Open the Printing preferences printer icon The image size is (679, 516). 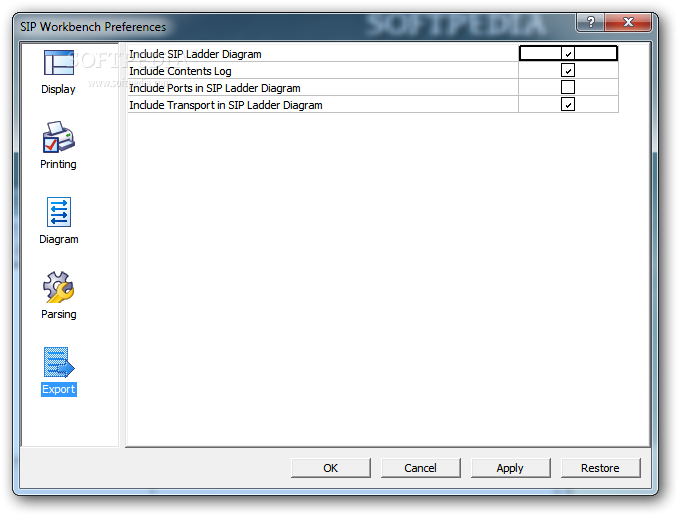pos(58,137)
